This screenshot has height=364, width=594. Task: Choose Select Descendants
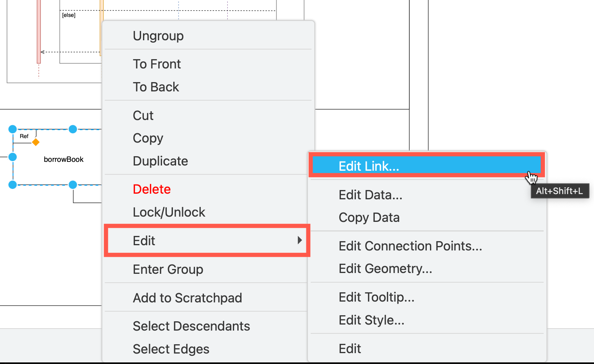191,326
